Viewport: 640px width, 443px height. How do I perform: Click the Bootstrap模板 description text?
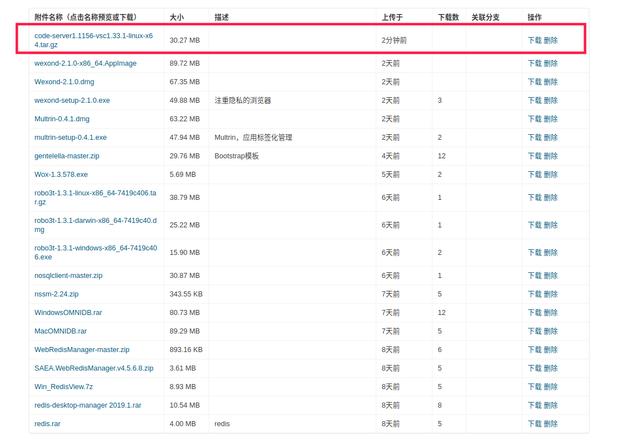(x=237, y=156)
